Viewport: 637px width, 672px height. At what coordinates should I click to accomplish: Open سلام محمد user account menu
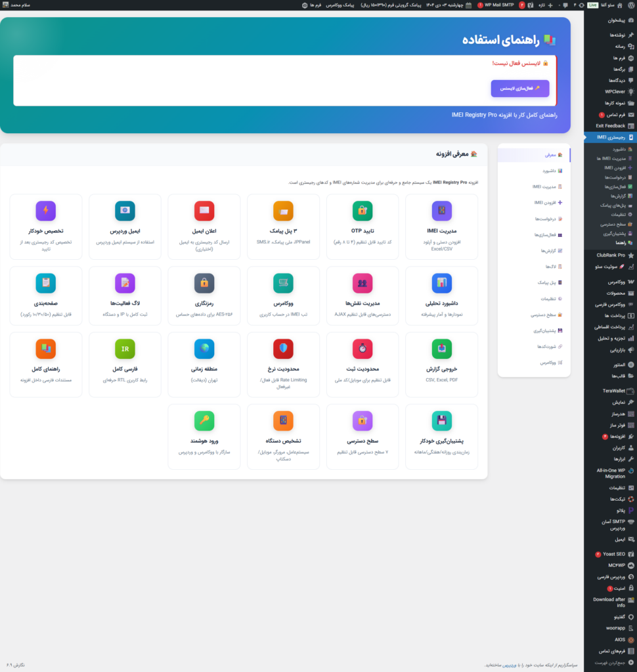[x=16, y=5]
